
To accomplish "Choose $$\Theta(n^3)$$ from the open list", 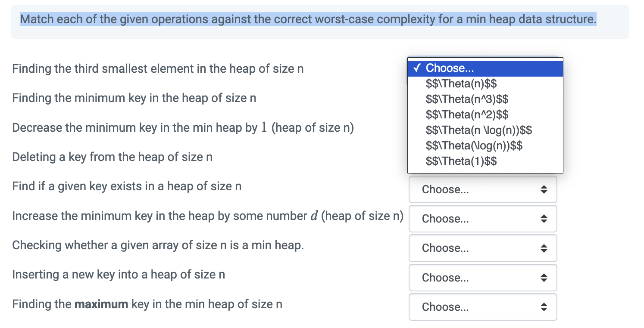I will [x=467, y=99].
